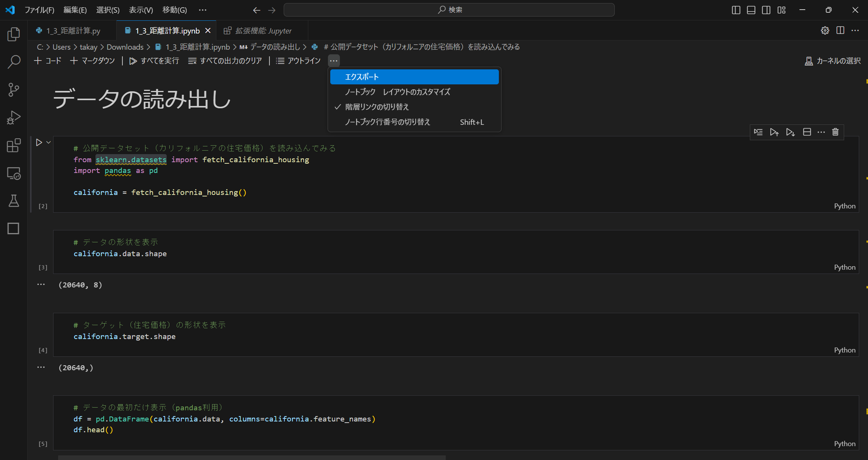
Task: Uncheck 階層リンクの切り替え menu option
Action: pos(376,107)
